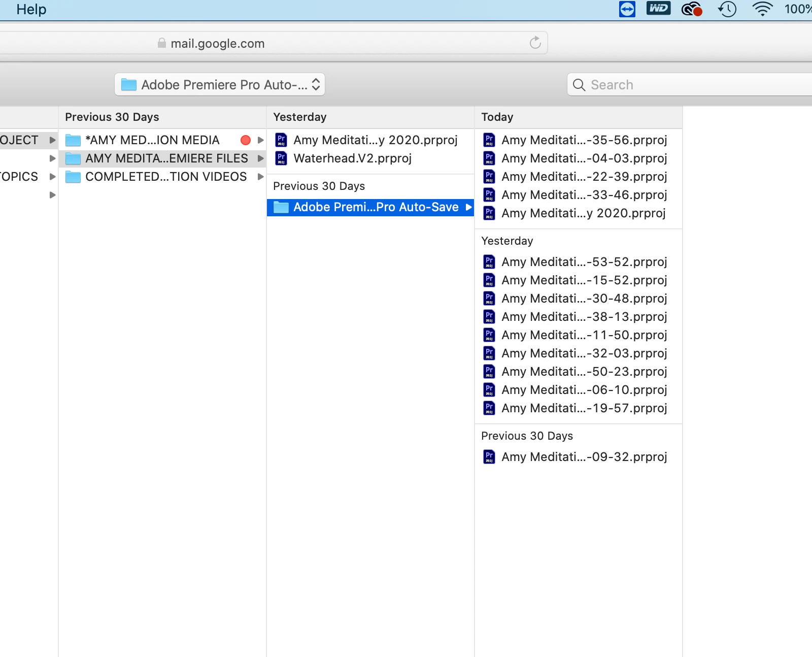The image size is (812, 657).
Task: Click the Adobe Premi...Pro Auto-Save folder icon
Action: click(281, 207)
